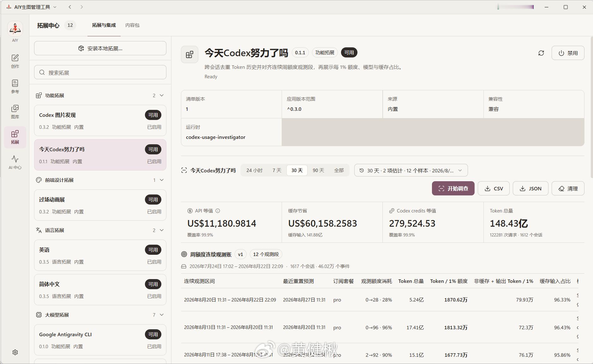Click 功能拓展 badge in header
Screen dimensions: 593x364
point(325,53)
